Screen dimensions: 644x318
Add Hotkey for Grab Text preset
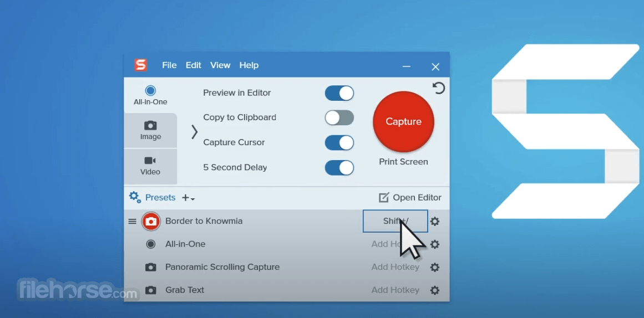click(x=395, y=290)
